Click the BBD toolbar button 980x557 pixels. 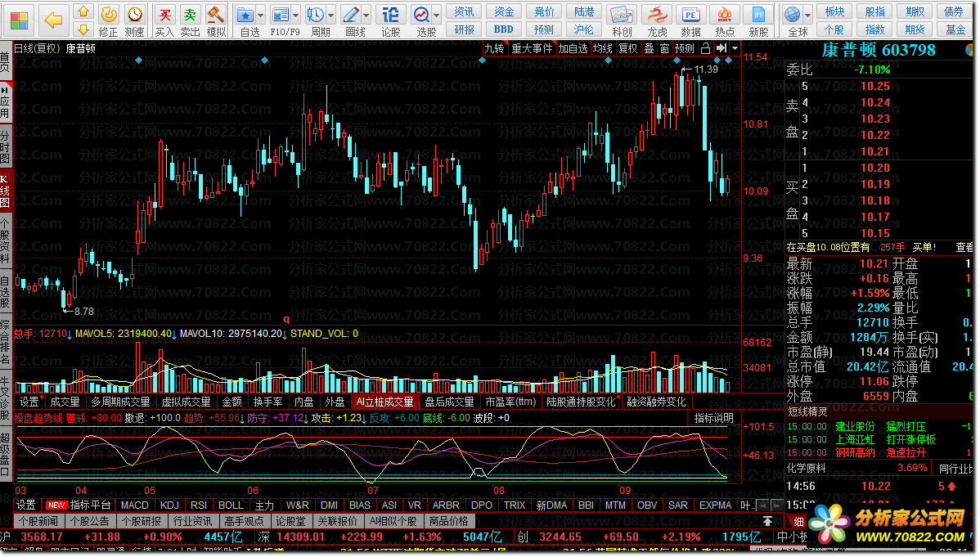coord(503,29)
